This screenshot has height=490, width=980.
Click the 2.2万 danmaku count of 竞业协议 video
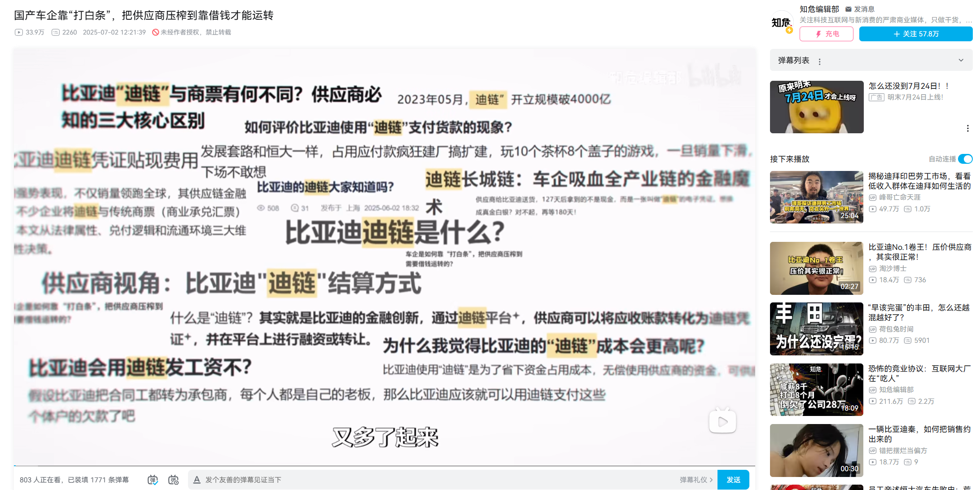(x=921, y=402)
